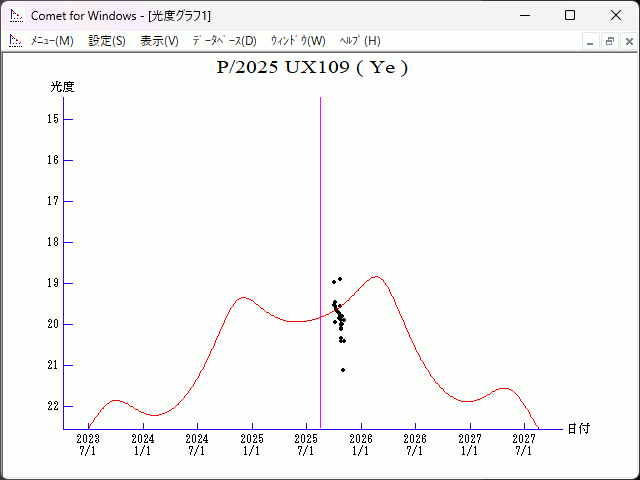The width and height of the screenshot is (640, 480).
Task: Open the ウィンドウ(W) window menu
Action: [298, 41]
